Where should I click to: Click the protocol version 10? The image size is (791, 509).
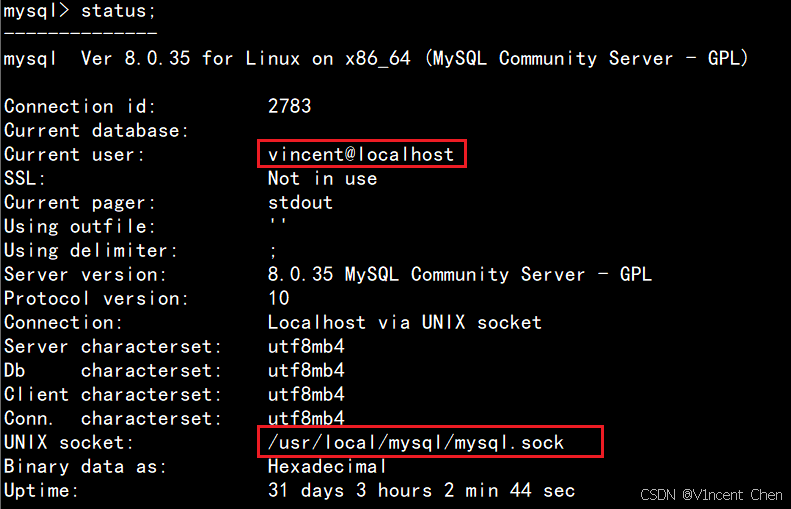click(278, 298)
